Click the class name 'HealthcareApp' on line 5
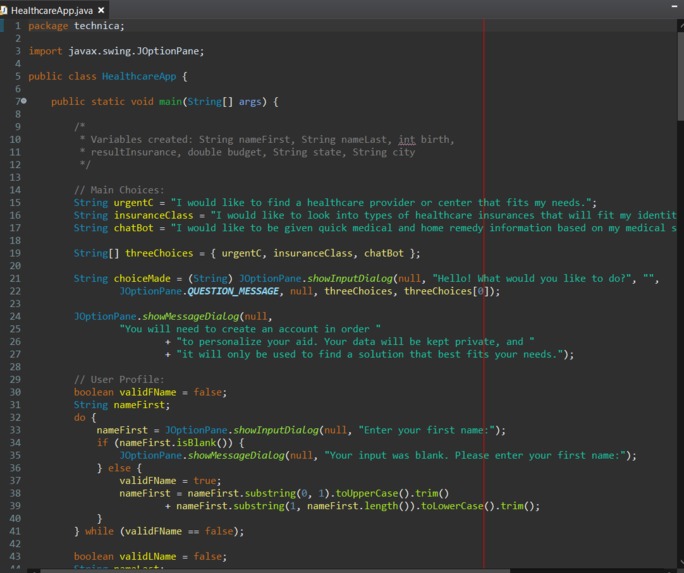The height and width of the screenshot is (573, 684). coord(139,76)
